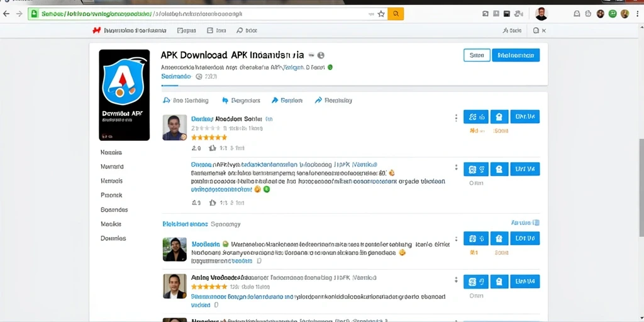Click the green verified badge under the title
The height and width of the screenshot is (322, 644).
[330, 67]
